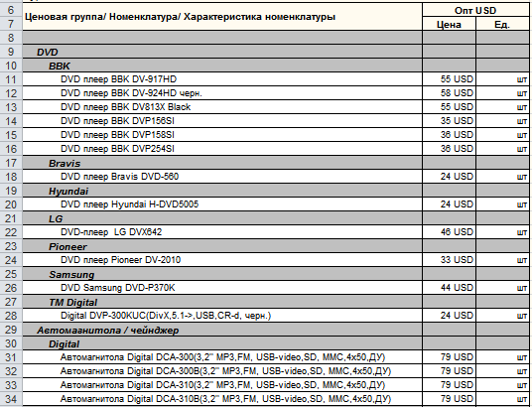Select row header 29

[x=11, y=330]
